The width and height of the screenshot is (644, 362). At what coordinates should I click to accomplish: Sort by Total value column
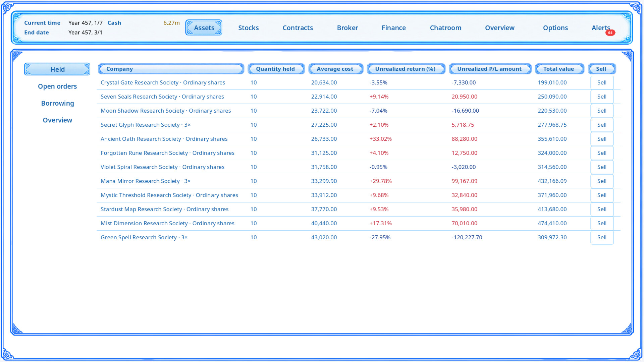pos(559,69)
